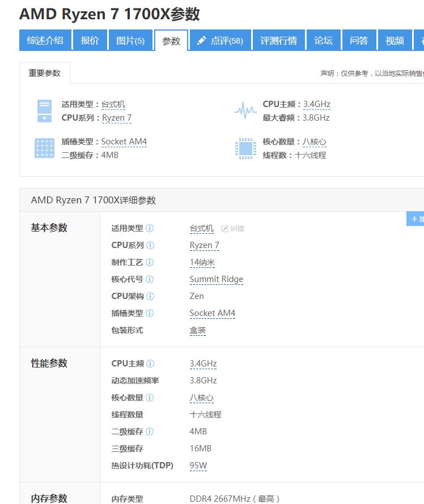Screen dimensions: 424x504
Task: Click the Zen architecture value
Action: [x=197, y=296]
